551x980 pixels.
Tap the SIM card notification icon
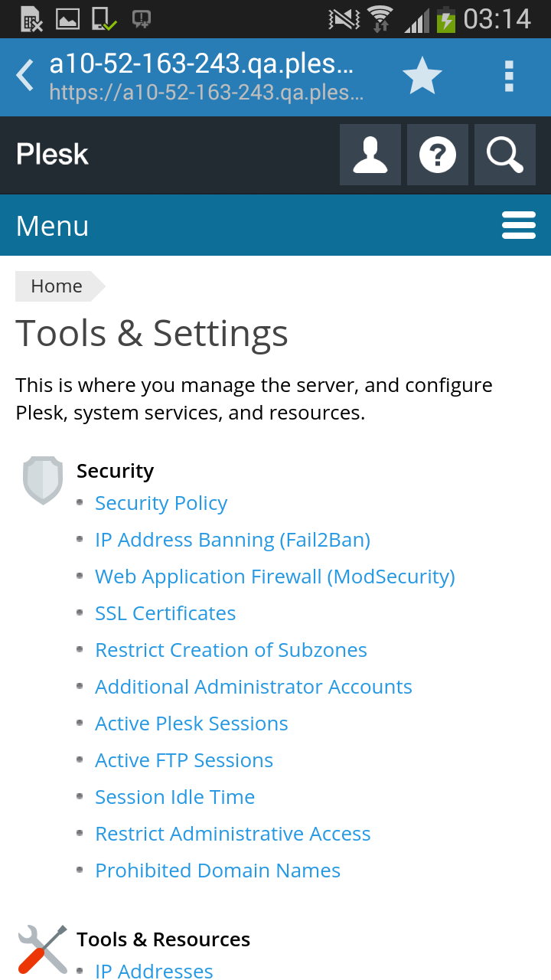tap(31, 19)
